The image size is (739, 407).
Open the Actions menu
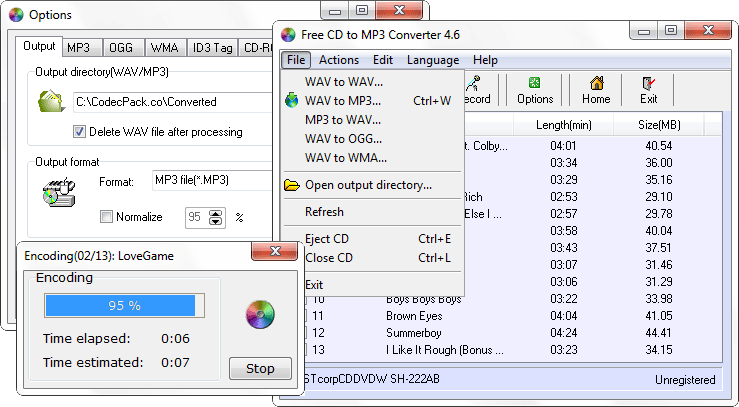339,60
